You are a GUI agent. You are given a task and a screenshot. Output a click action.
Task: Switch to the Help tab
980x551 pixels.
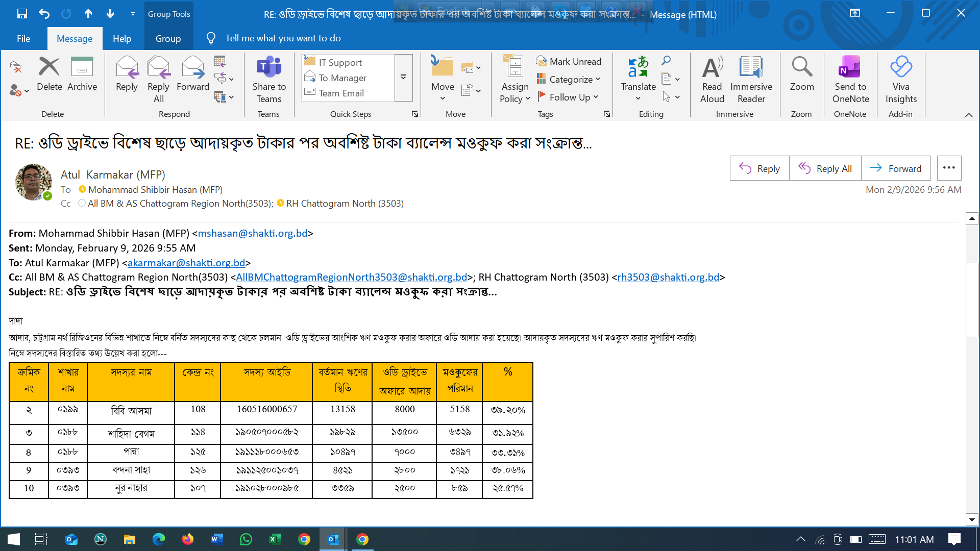[x=122, y=38]
